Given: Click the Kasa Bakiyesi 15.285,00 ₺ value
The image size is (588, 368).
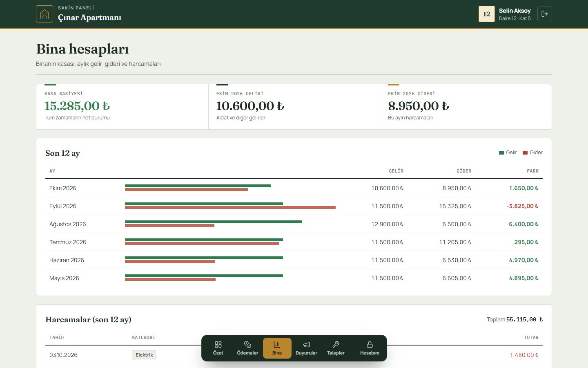Looking at the screenshot, I should pyautogui.click(x=77, y=106).
